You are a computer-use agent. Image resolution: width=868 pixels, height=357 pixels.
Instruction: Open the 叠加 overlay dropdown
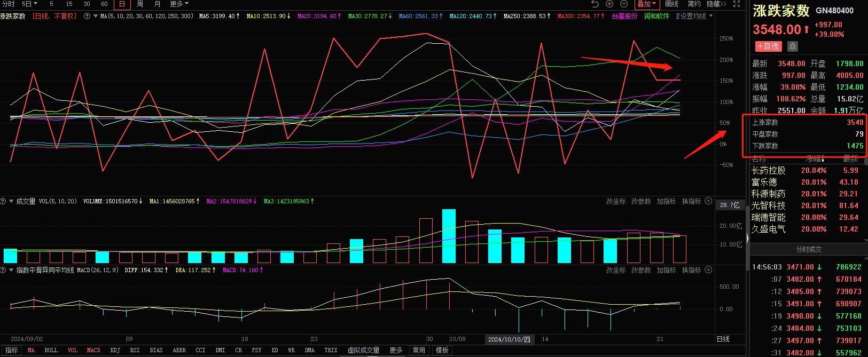(x=646, y=4)
